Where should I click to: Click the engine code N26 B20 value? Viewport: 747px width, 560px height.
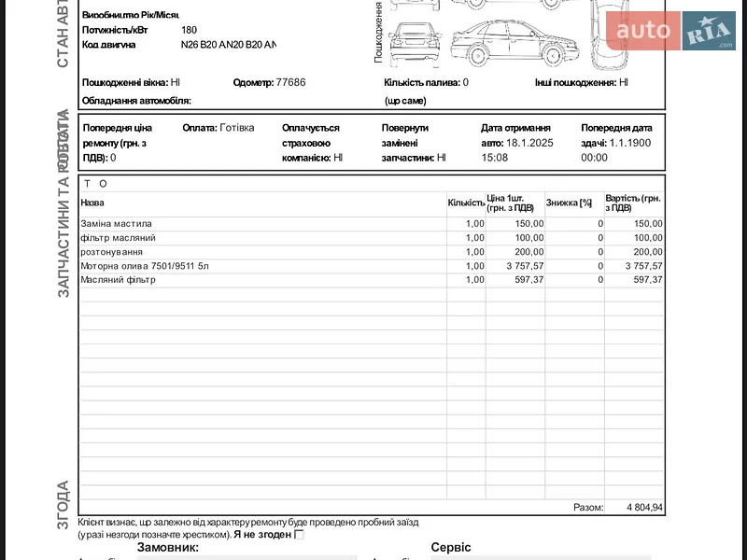[228, 45]
